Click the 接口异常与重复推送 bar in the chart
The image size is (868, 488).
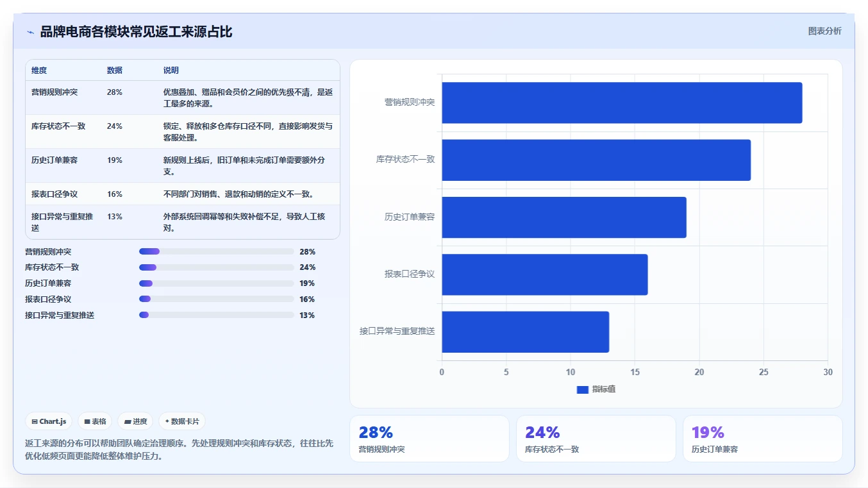(525, 332)
